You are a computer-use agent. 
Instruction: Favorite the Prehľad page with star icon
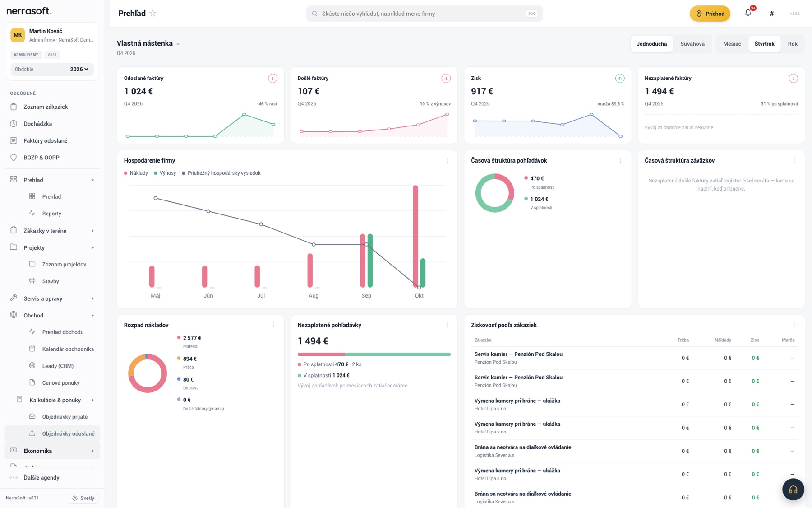click(x=153, y=14)
